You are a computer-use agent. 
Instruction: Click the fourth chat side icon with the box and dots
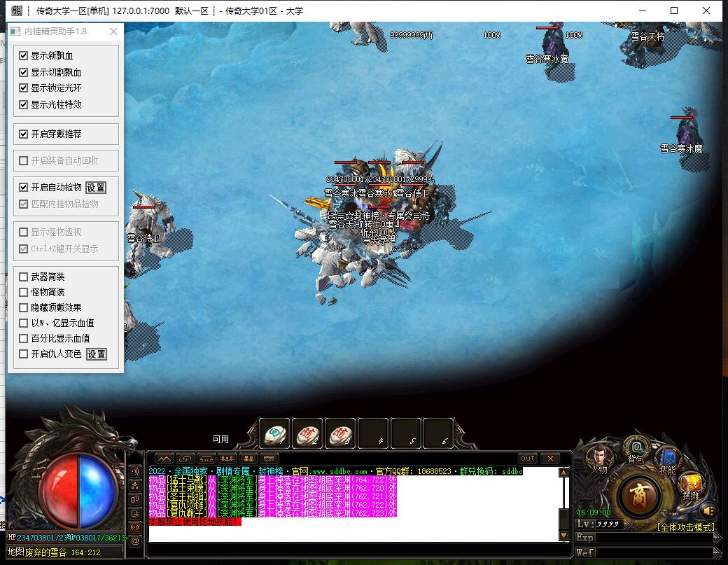tap(134, 513)
